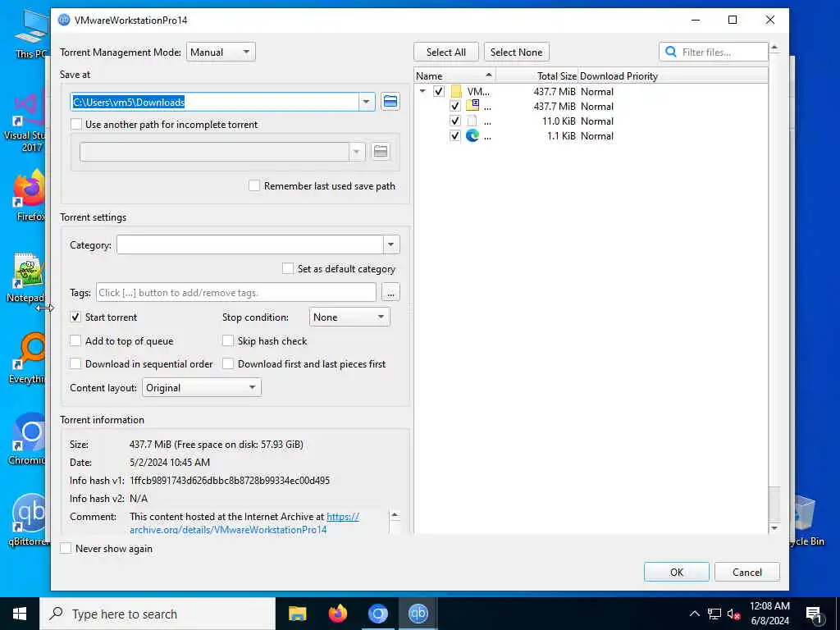840x630 pixels.
Task: Select the 437.7 MiB archive file icon
Action: (x=472, y=106)
